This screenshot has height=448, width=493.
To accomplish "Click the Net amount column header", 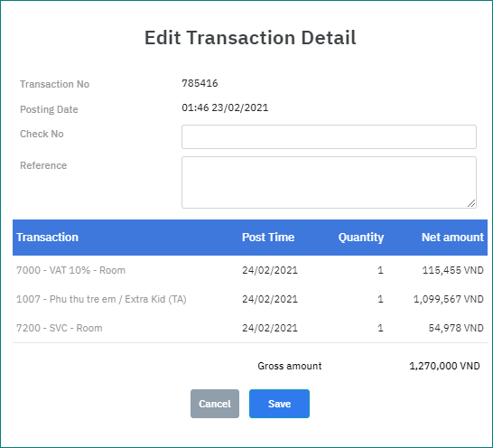I will [x=452, y=238].
